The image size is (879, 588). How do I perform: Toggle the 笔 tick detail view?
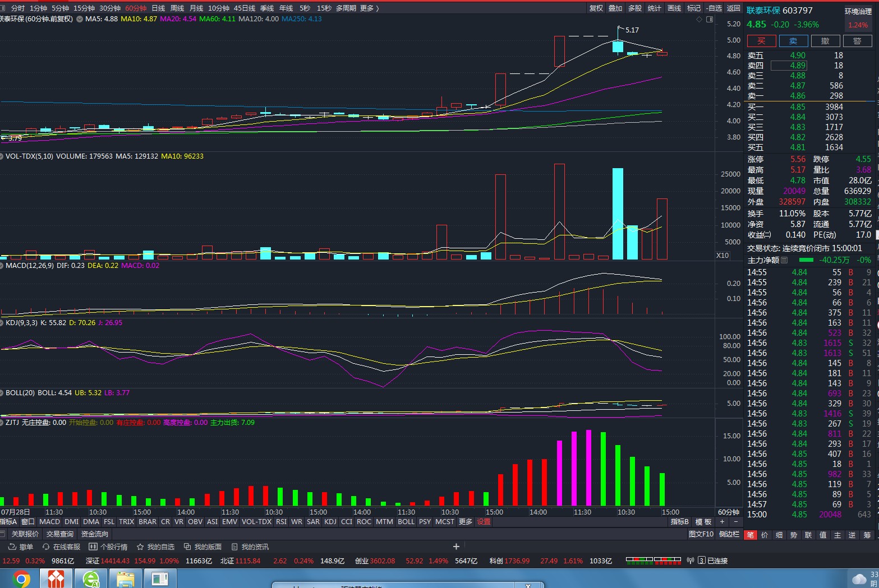coord(750,535)
